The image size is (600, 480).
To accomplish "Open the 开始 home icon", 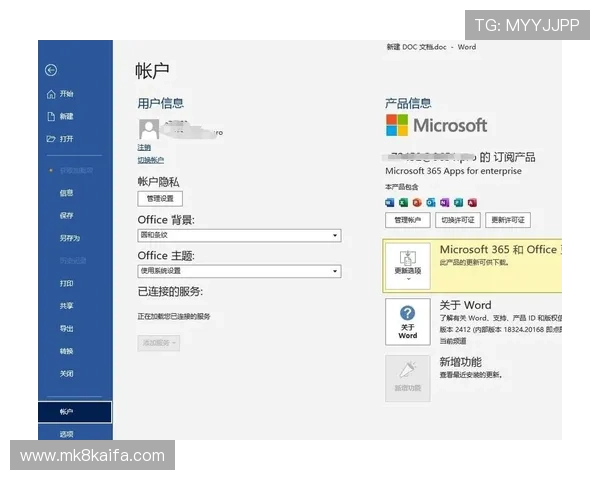I will click(x=51, y=94).
